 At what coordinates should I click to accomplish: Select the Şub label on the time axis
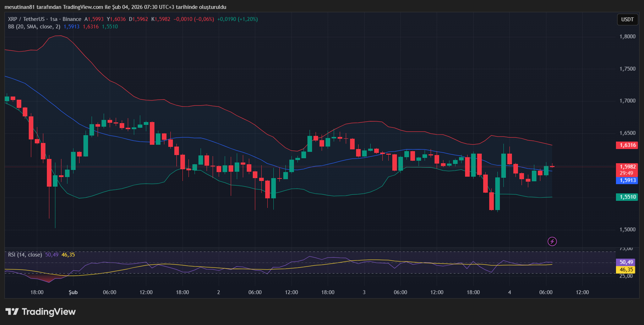73,292
